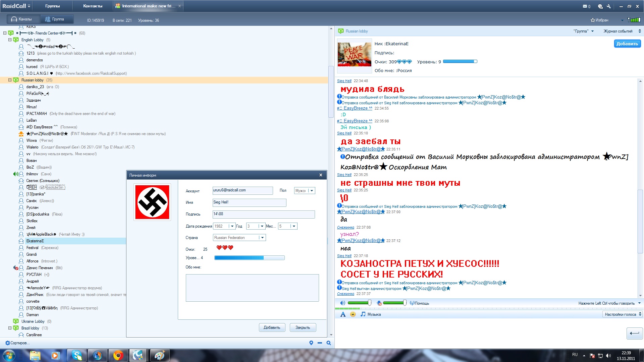Toggle microphone mute icon in voice bar
The image size is (644, 362).
(x=379, y=303)
